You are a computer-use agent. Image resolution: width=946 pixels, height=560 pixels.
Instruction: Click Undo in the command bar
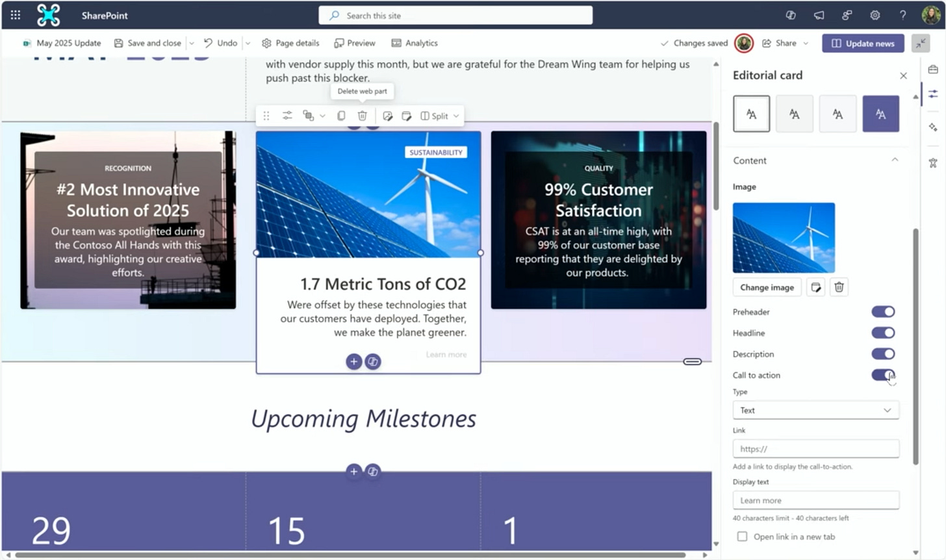(220, 43)
